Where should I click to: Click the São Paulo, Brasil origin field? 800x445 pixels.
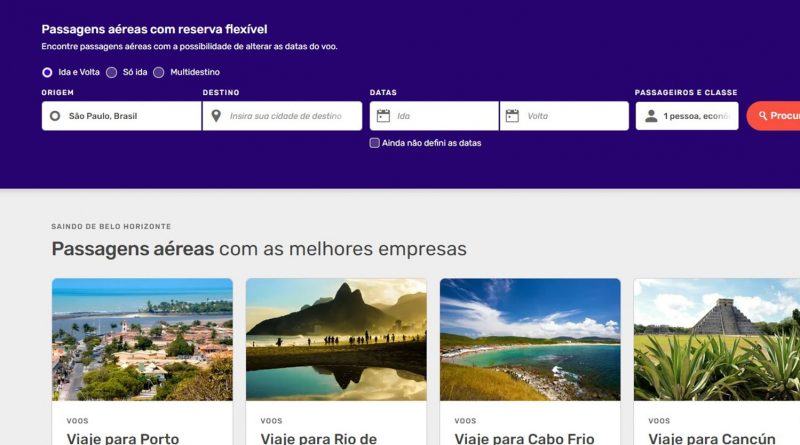121,116
